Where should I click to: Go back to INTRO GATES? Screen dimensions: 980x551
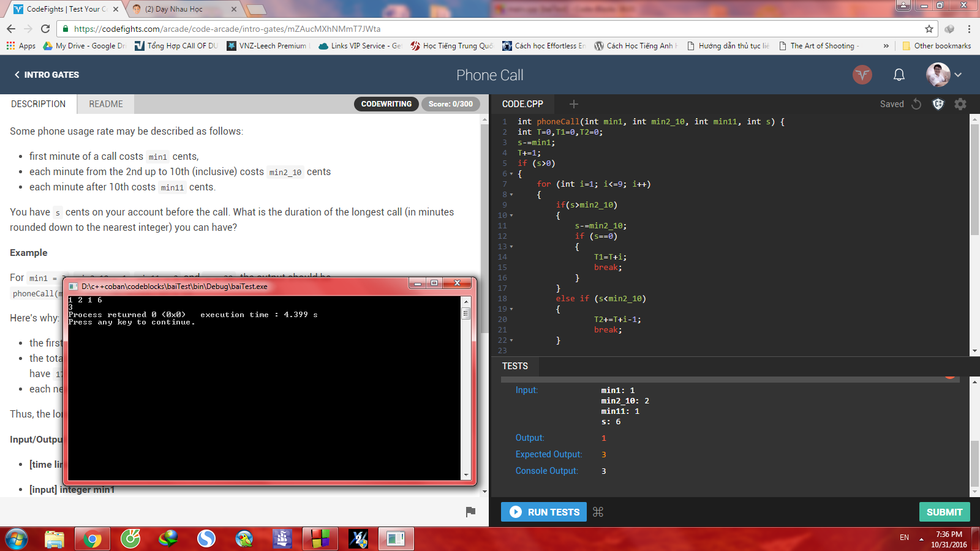point(47,75)
